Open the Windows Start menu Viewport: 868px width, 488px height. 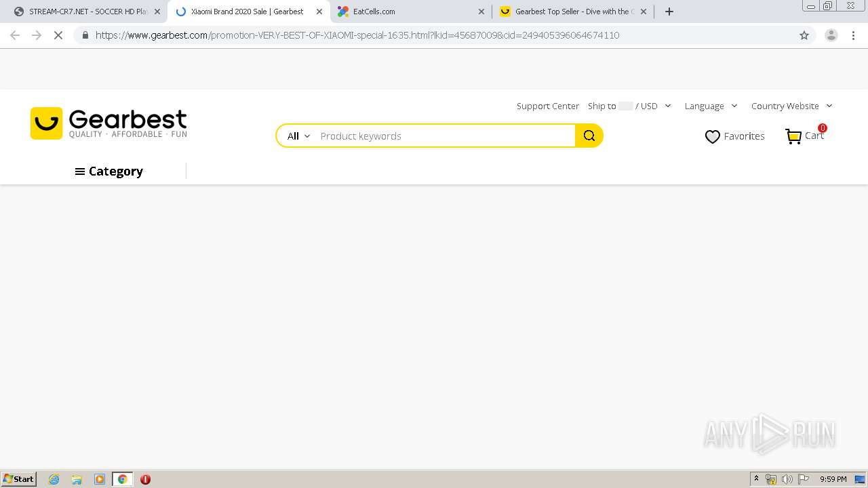pos(19,479)
